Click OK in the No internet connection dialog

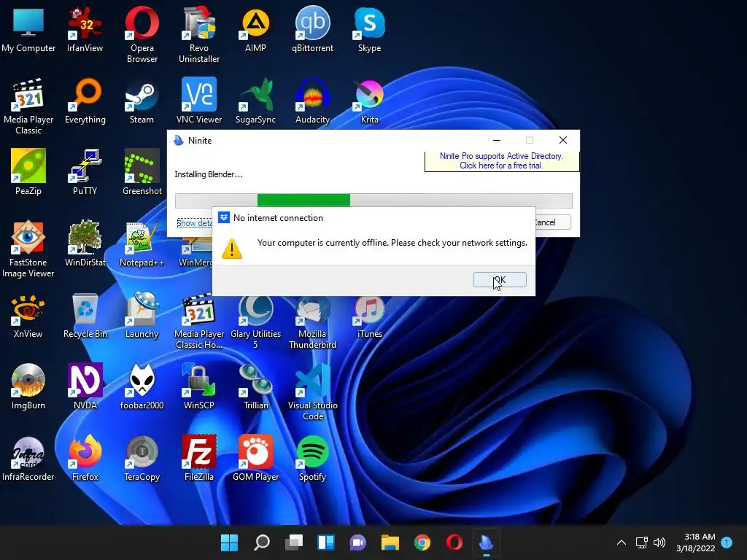coord(500,280)
